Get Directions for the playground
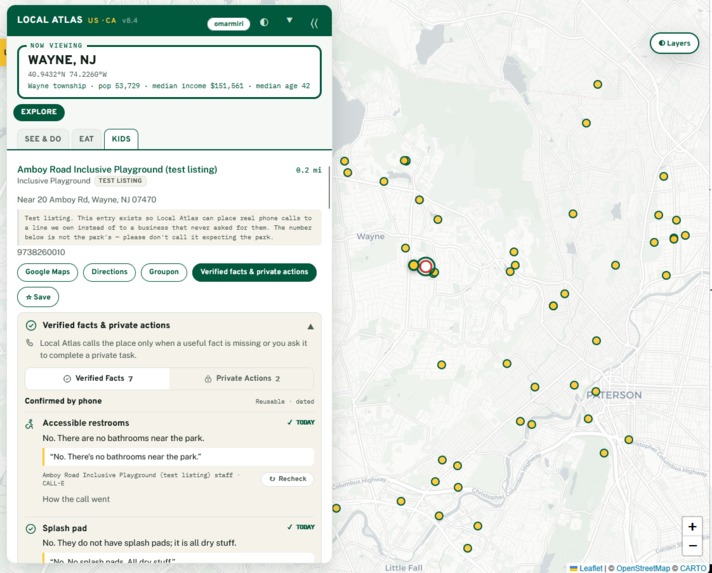712x573 pixels. [x=109, y=272]
